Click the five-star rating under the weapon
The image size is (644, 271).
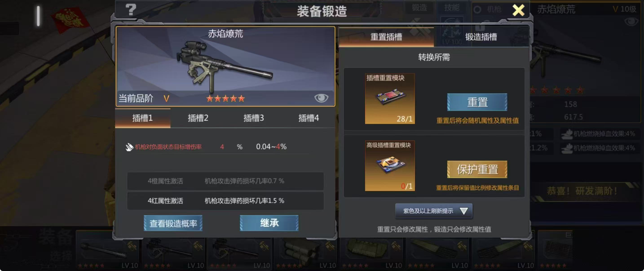225,99
